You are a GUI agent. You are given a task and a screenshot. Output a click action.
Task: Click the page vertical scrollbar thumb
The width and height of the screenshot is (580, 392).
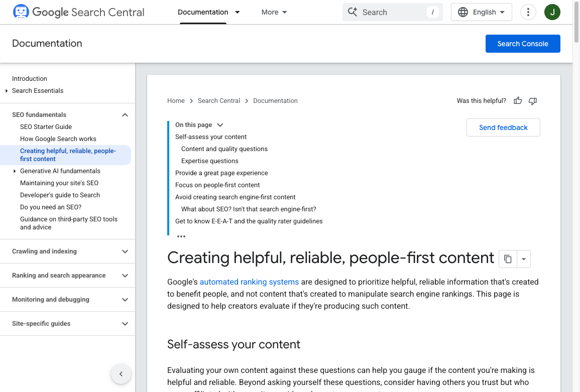[x=576, y=22]
